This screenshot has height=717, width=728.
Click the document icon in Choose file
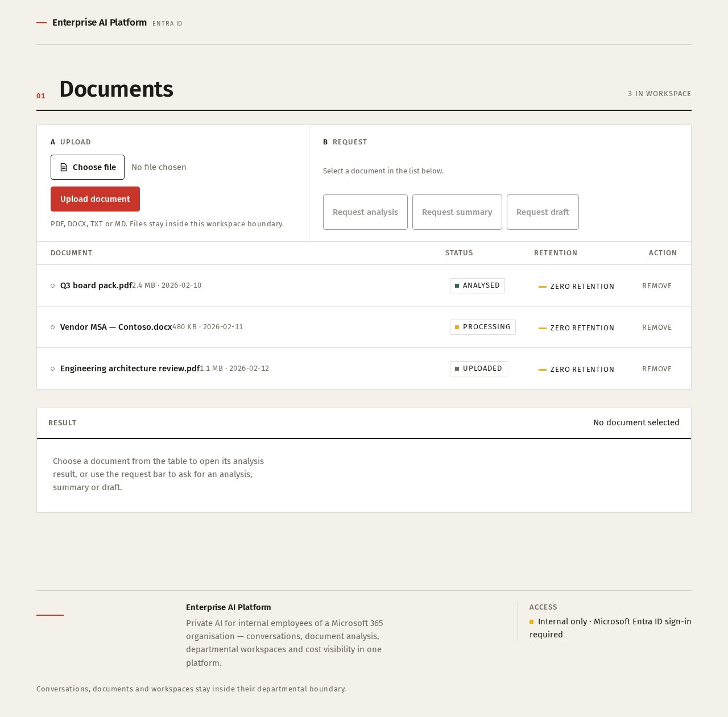64,167
